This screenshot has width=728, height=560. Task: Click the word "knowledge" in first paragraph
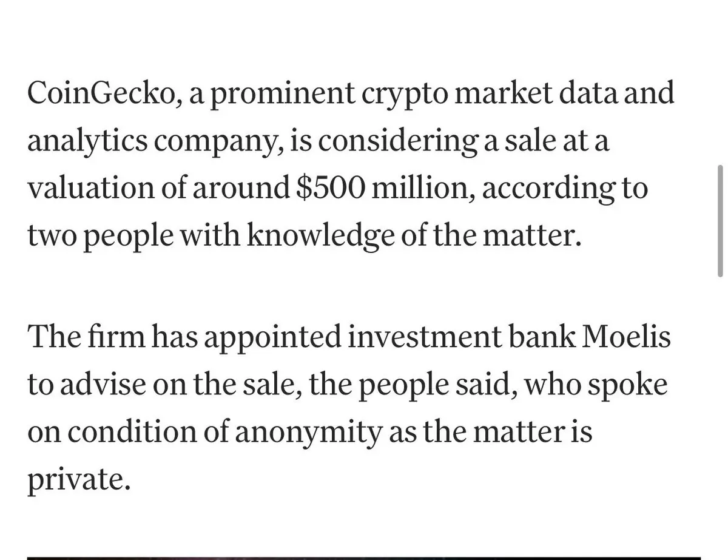pyautogui.click(x=318, y=236)
